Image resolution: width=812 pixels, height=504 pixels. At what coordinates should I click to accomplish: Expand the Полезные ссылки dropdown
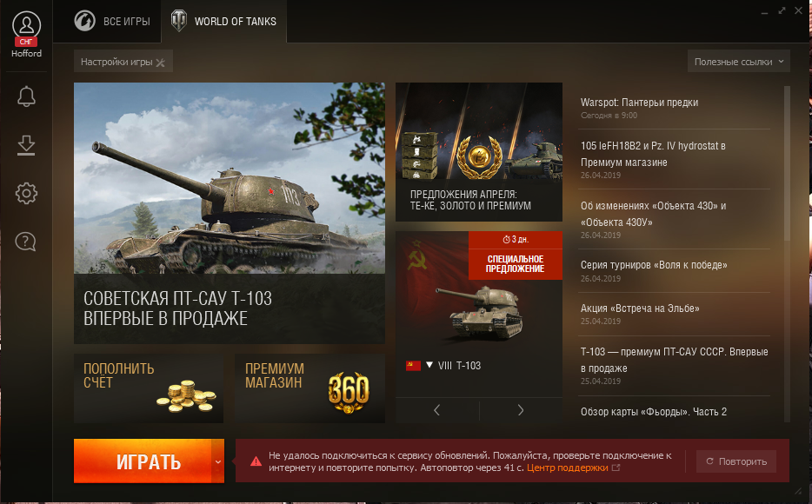(x=738, y=62)
